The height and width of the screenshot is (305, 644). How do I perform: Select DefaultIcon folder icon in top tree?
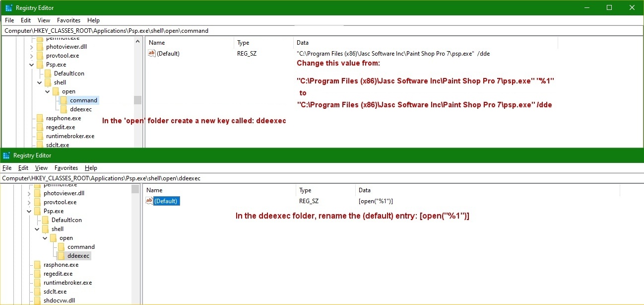48,74
